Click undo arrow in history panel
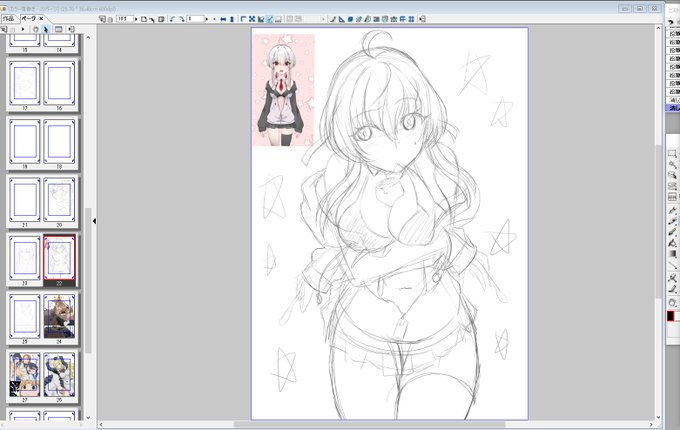The width and height of the screenshot is (680, 430). pos(670,22)
